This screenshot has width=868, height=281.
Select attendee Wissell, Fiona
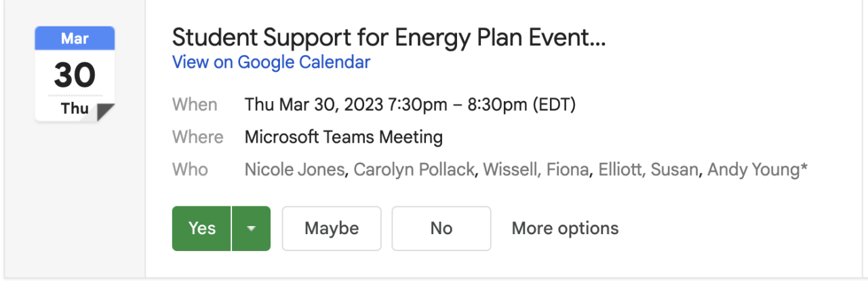point(536,170)
